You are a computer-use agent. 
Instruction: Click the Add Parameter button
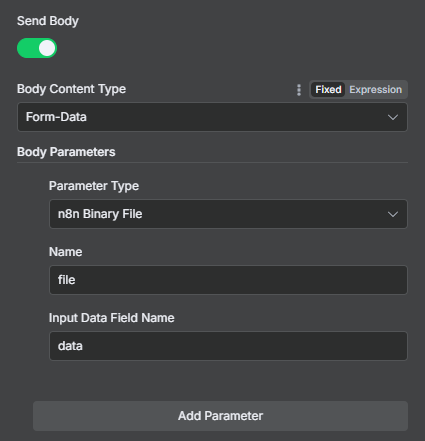pos(220,416)
